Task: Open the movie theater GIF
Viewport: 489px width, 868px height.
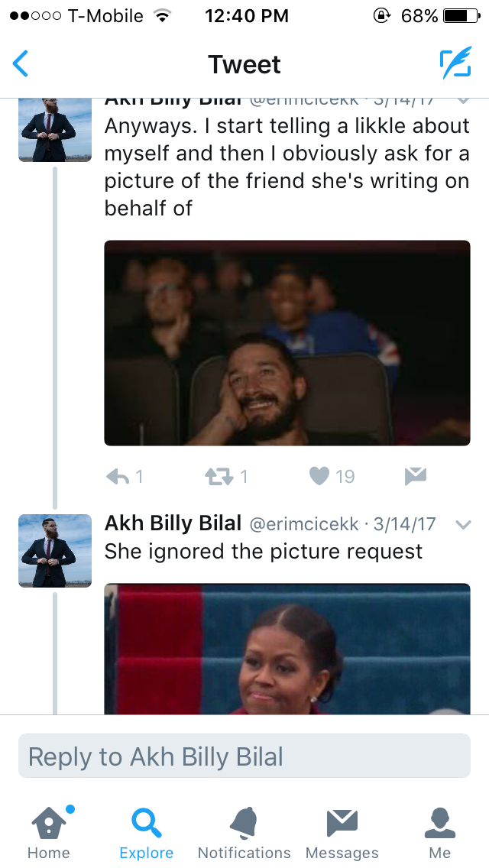Action: 287,342
